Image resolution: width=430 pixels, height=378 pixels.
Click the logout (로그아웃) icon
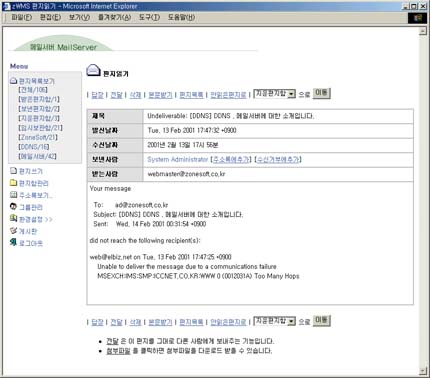click(x=13, y=242)
